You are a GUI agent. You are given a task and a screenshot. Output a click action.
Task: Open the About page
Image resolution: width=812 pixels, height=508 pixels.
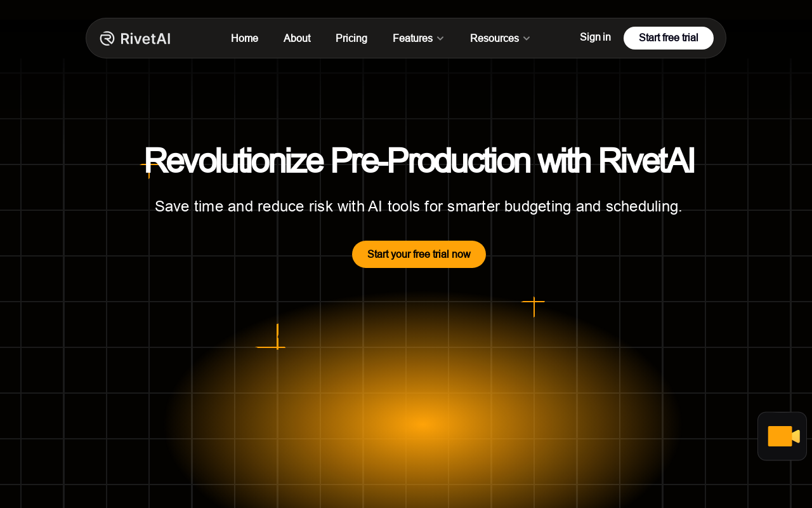pos(297,38)
